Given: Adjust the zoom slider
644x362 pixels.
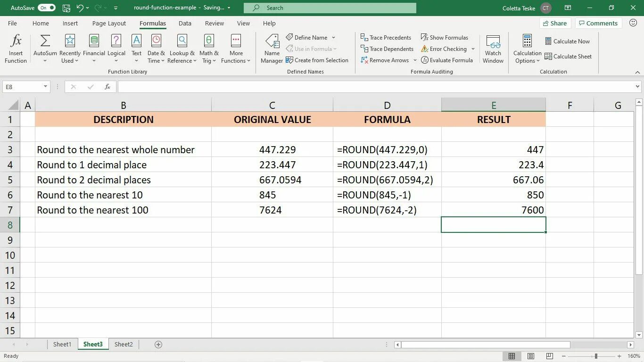Looking at the screenshot, I should 596,356.
